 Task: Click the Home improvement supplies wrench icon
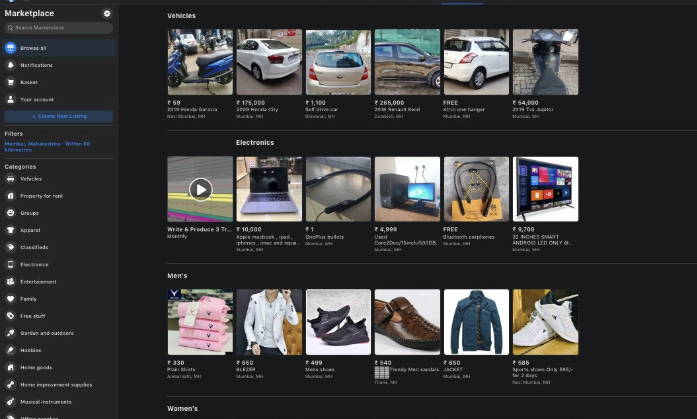pos(11,385)
